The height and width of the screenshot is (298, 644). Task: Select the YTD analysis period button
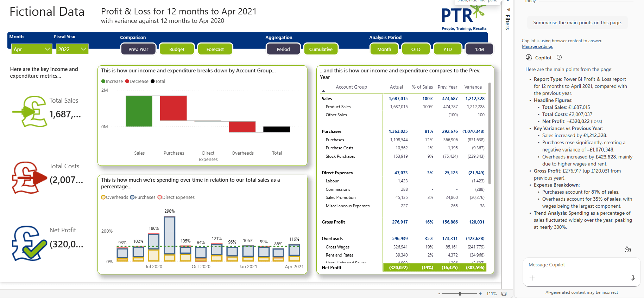click(447, 49)
